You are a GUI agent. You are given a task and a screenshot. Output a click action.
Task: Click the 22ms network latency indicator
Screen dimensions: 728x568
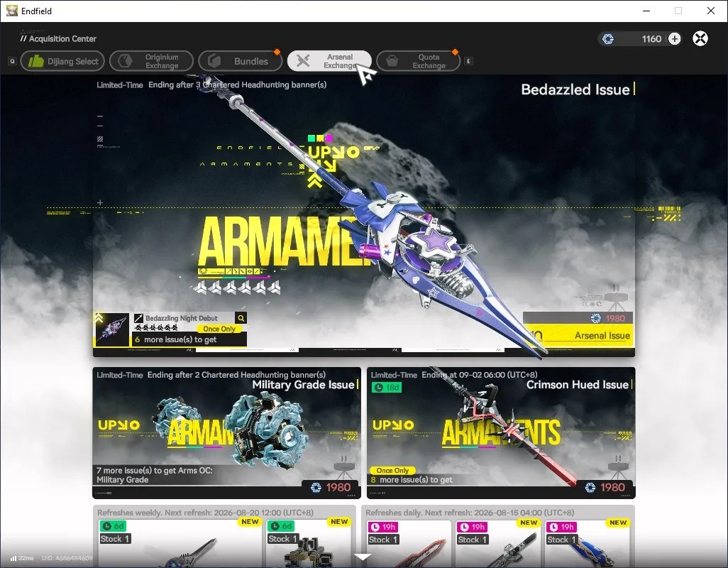tap(22, 558)
